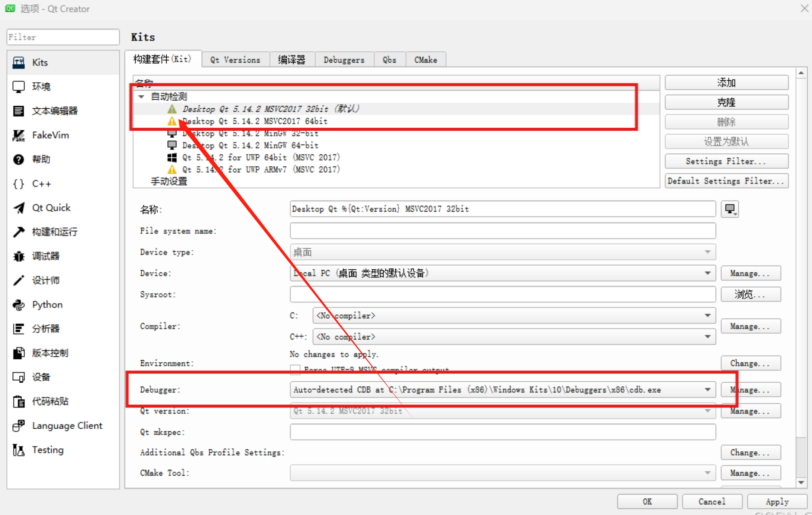The height and width of the screenshot is (515, 812).
Task: Open the version control category icon
Action: (19, 353)
